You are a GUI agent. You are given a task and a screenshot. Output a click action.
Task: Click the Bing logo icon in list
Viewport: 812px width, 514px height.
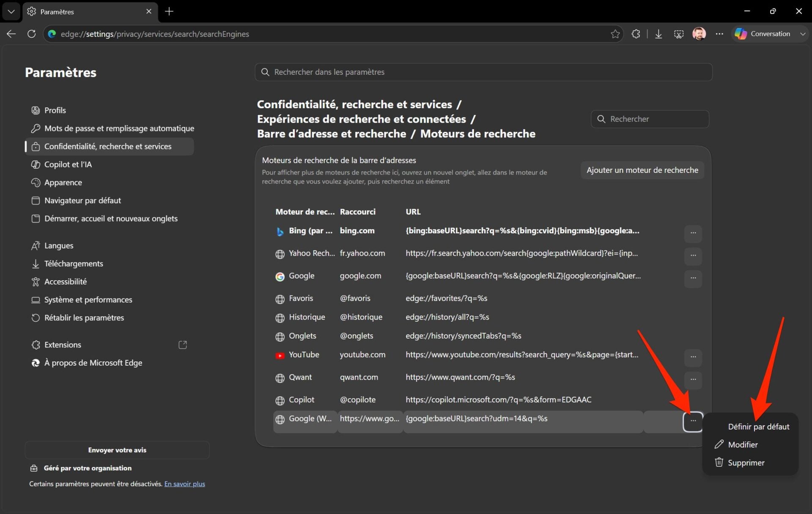pyautogui.click(x=280, y=231)
